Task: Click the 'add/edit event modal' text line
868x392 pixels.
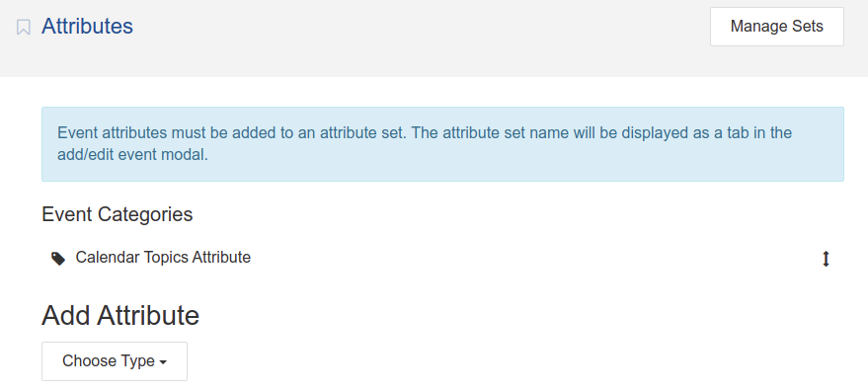Action: 133,156
